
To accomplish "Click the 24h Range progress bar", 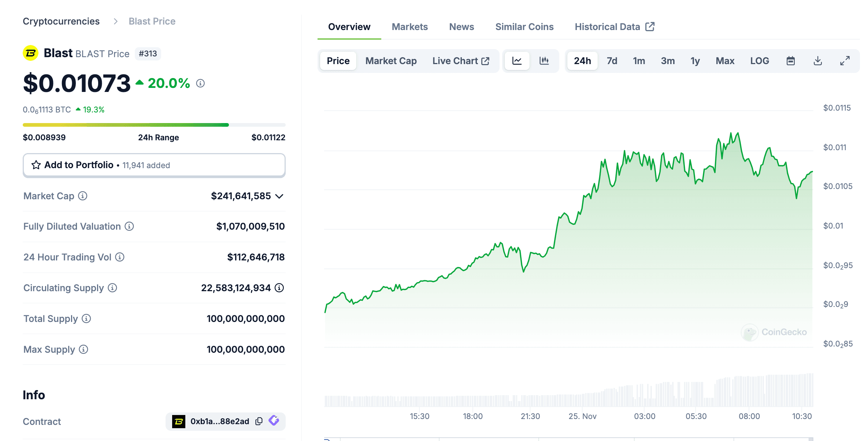I will tap(154, 125).
